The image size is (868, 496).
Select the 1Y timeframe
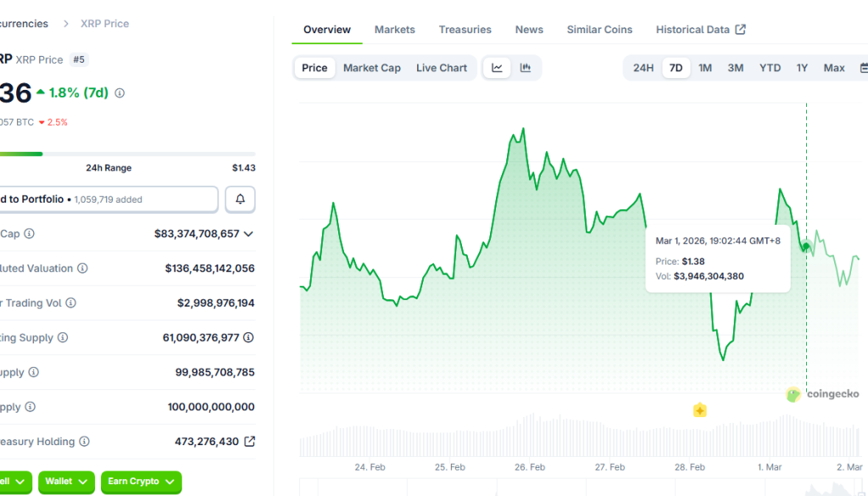(802, 67)
